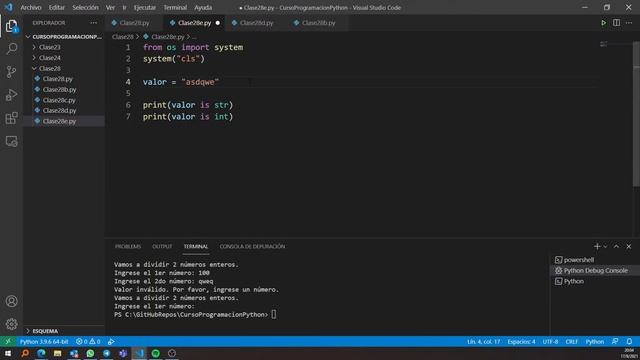Click the feedback icon in status bar

615,342
